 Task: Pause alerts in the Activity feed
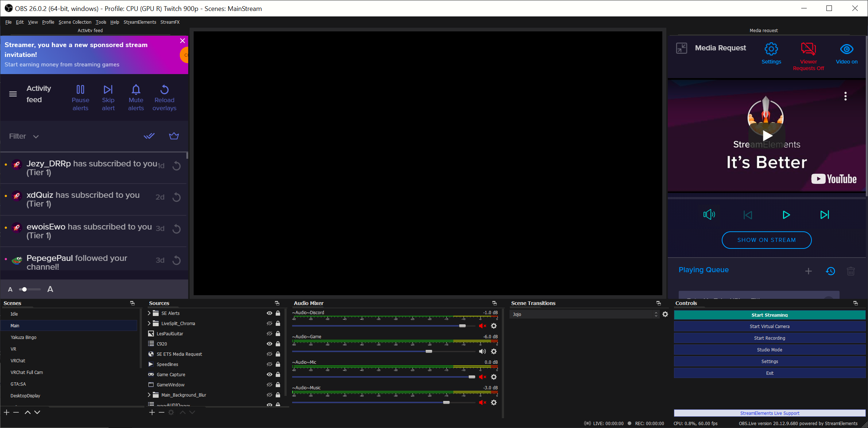(x=80, y=97)
